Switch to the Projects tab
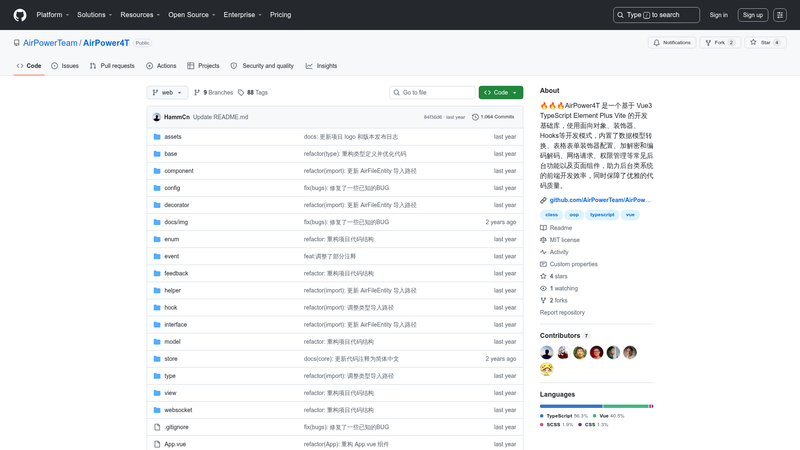This screenshot has height=450, width=800. click(x=203, y=66)
